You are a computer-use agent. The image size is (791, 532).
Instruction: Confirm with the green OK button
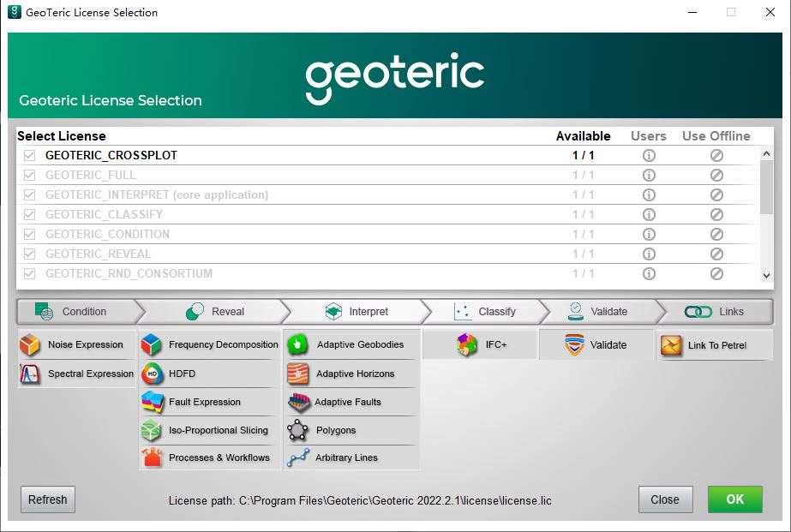point(735,499)
